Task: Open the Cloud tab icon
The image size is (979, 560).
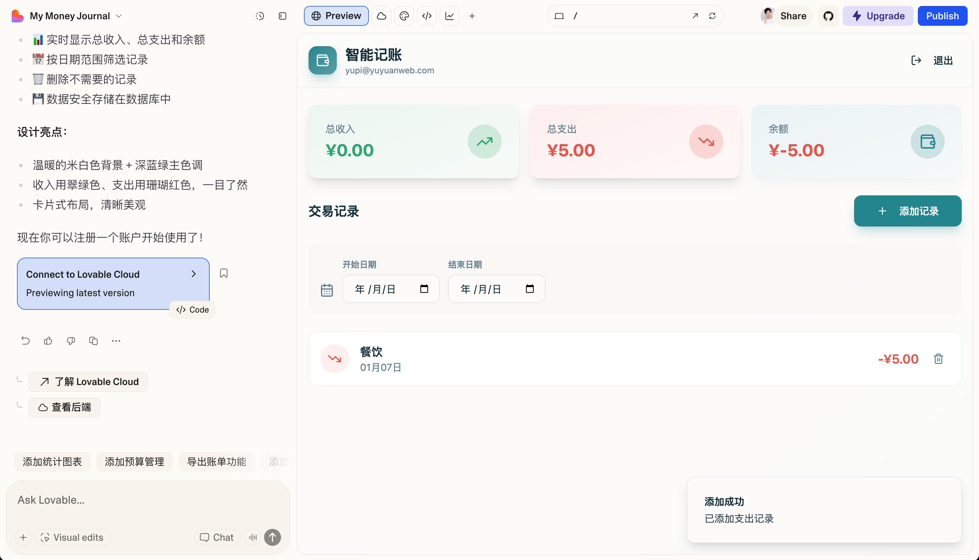Action: (x=381, y=16)
